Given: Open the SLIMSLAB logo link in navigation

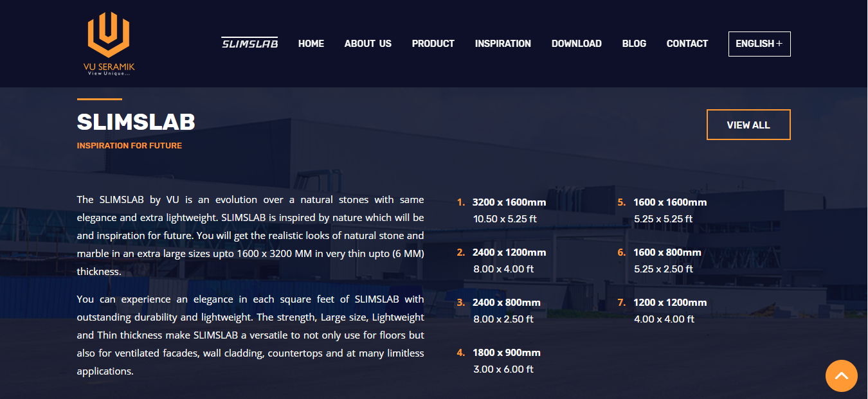Looking at the screenshot, I should click(249, 43).
